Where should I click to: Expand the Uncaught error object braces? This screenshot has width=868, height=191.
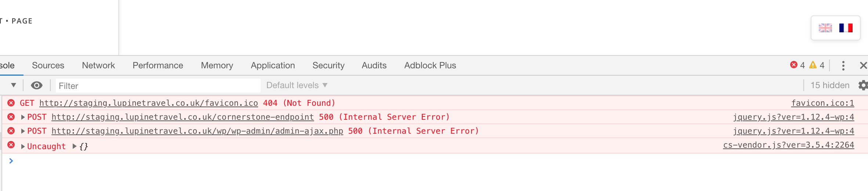(75, 146)
